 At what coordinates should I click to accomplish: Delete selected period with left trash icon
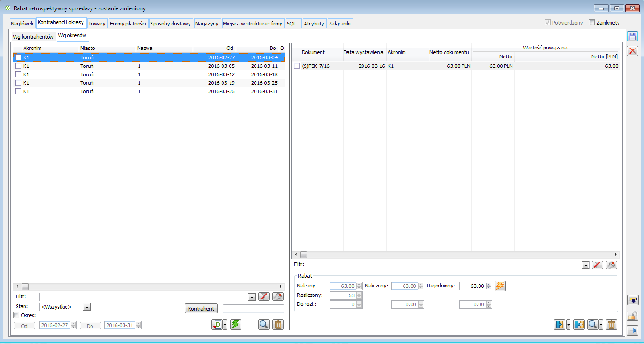[278, 325]
